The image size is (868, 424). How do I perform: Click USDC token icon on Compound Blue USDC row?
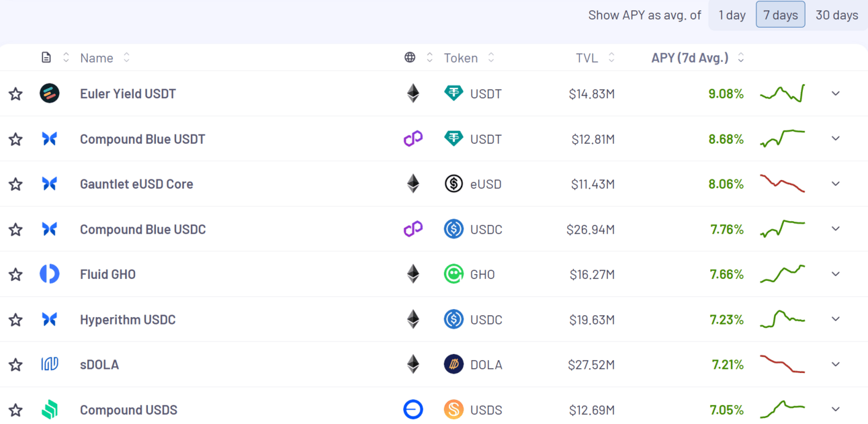(x=454, y=229)
